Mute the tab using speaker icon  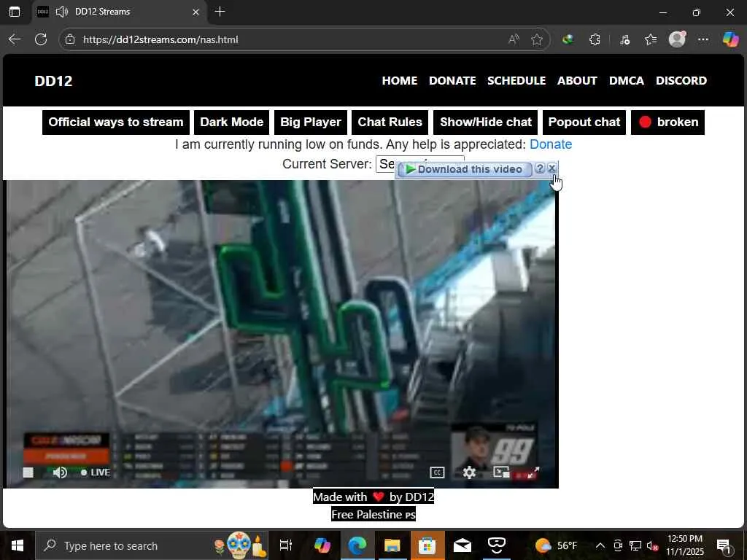pos(62,12)
